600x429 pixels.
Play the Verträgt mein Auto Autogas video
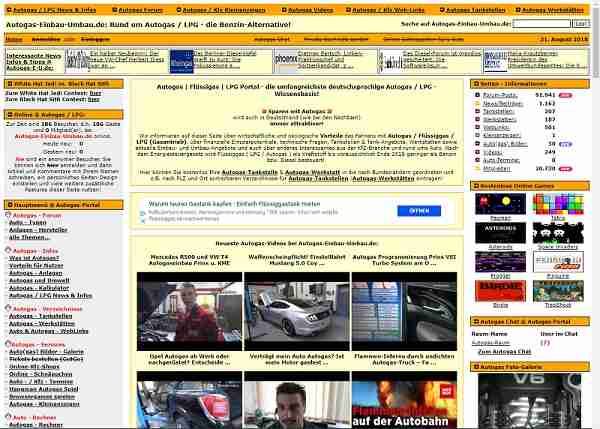coord(297,400)
